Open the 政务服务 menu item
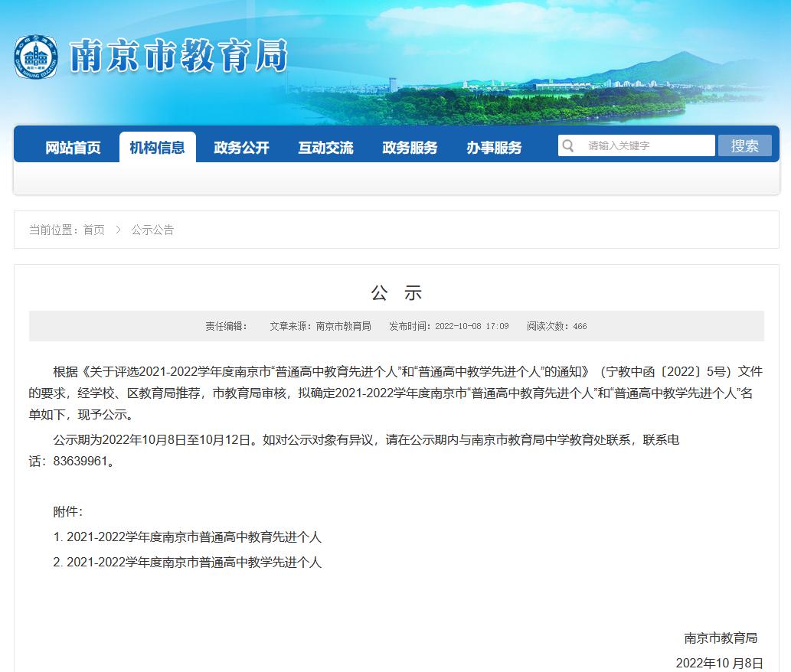The image size is (791, 672). pos(410,148)
